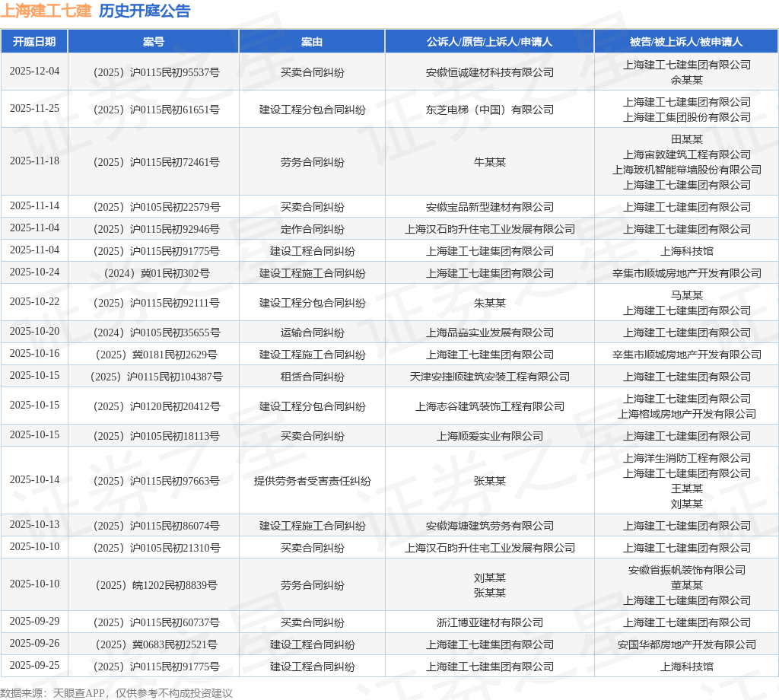This screenshot has height=700, width=779.
Task: Click the 运输合同纠纷 cause cell
Action: pyautogui.click(x=312, y=332)
